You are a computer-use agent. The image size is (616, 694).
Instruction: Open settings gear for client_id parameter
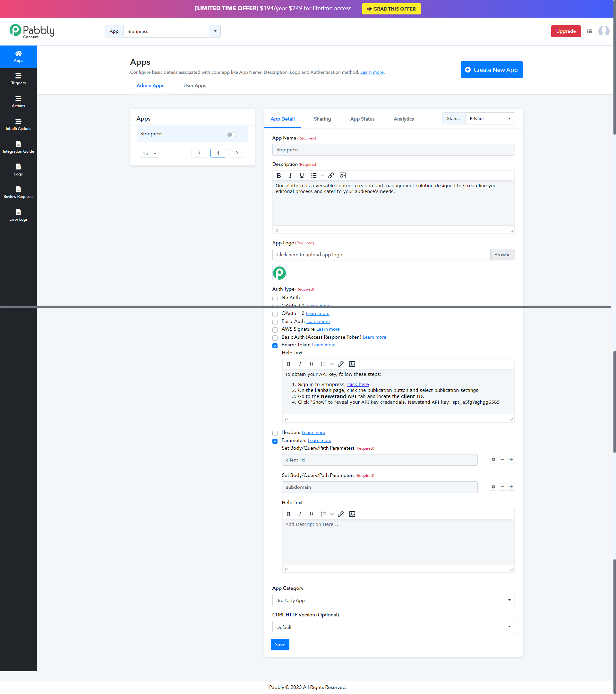493,460
